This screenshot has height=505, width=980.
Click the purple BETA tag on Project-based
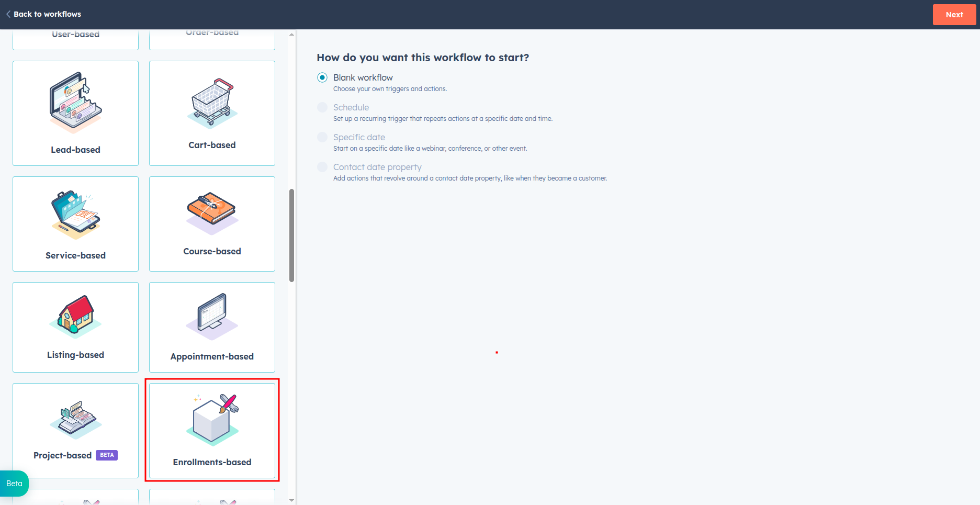pyautogui.click(x=107, y=455)
